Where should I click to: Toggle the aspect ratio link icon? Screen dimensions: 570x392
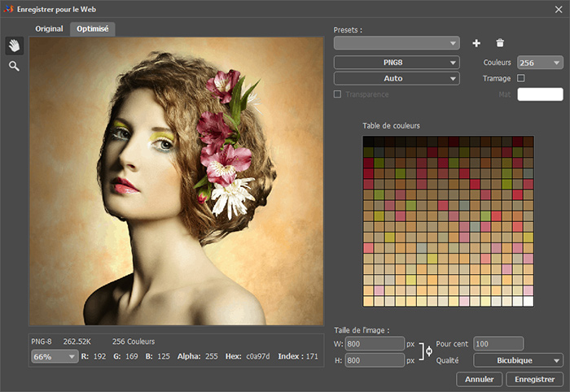[429, 351]
